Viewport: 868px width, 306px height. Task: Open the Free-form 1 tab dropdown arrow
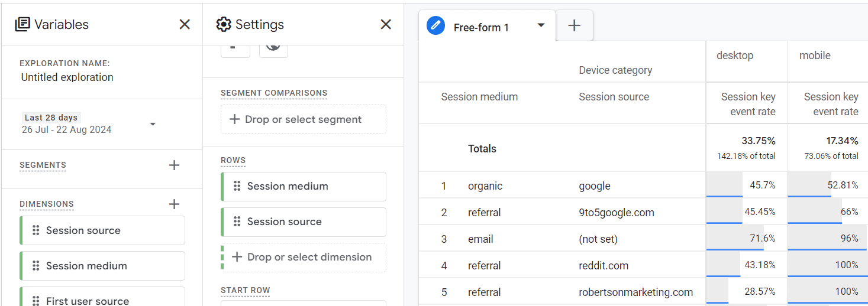pos(541,25)
